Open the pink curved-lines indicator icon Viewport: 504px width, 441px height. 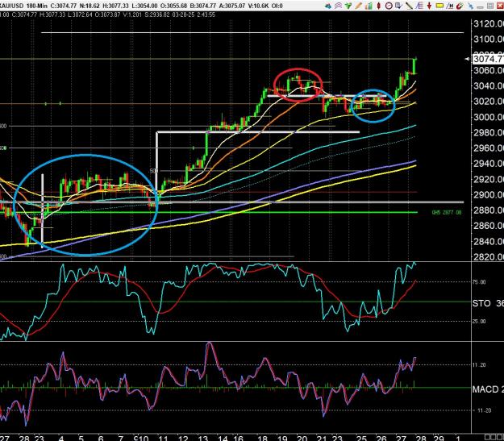point(338,6)
